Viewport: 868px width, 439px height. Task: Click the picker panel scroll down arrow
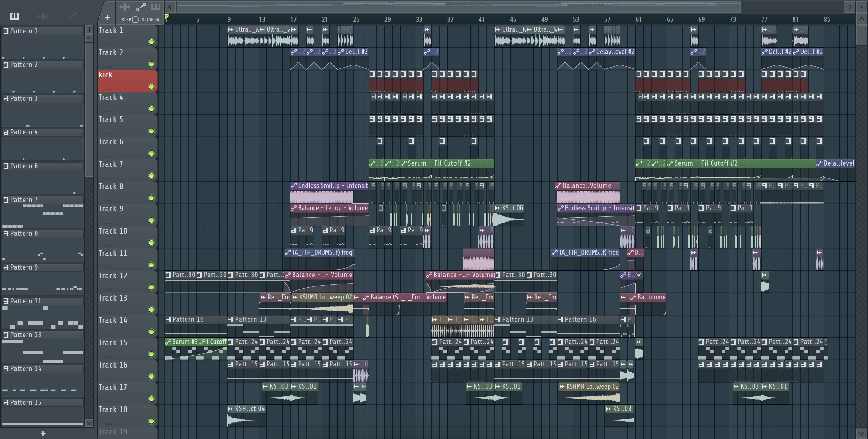click(89, 423)
